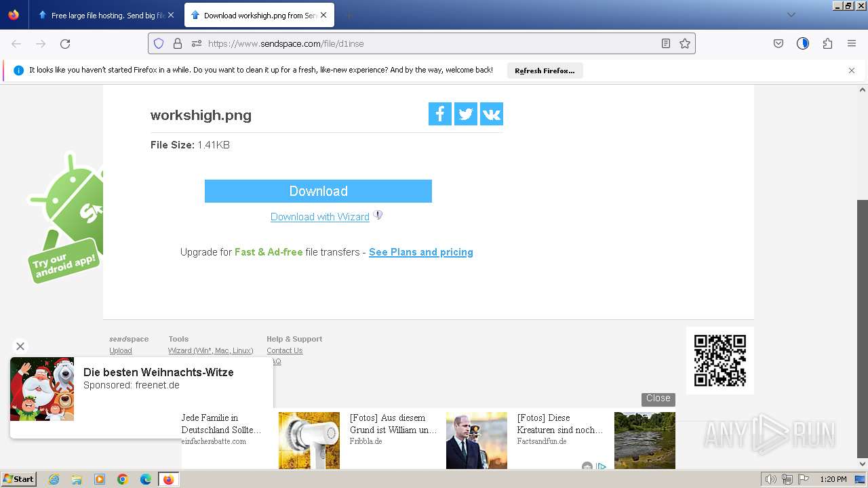Open Die besten Weihnachts-Witze ad
Viewport: 868px width, 488px height.
point(158,372)
